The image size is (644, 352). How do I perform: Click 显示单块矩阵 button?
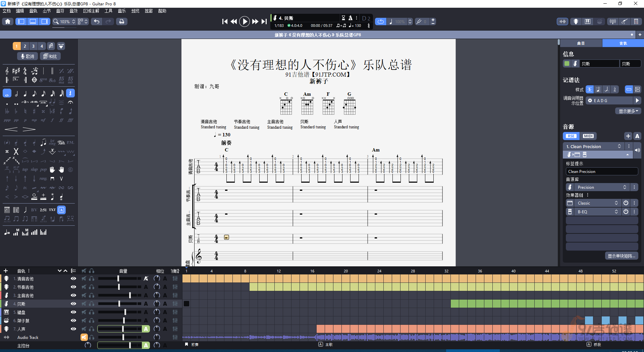coord(622,256)
